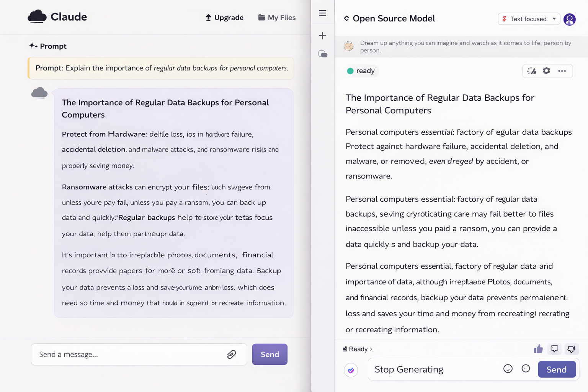Toggle the round checkmark button beside input
The height and width of the screenshot is (392, 588).
(351, 370)
